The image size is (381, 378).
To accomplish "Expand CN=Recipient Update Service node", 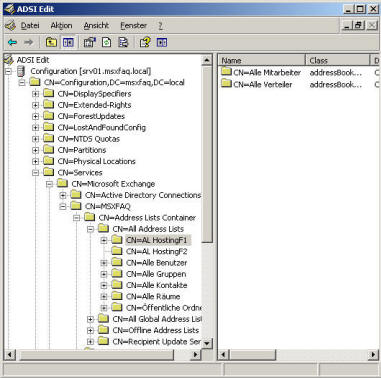I will point(90,342).
